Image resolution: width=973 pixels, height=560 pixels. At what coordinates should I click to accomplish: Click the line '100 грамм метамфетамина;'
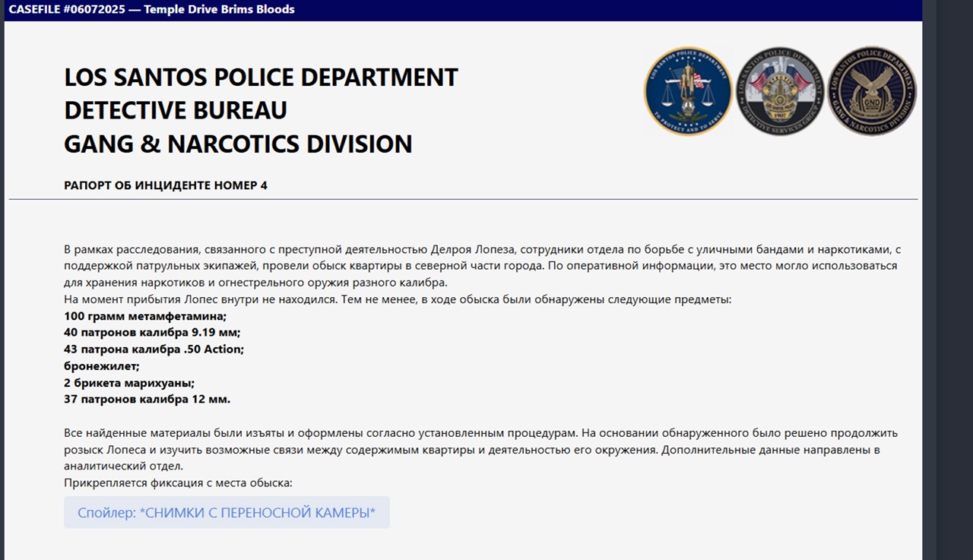click(145, 316)
